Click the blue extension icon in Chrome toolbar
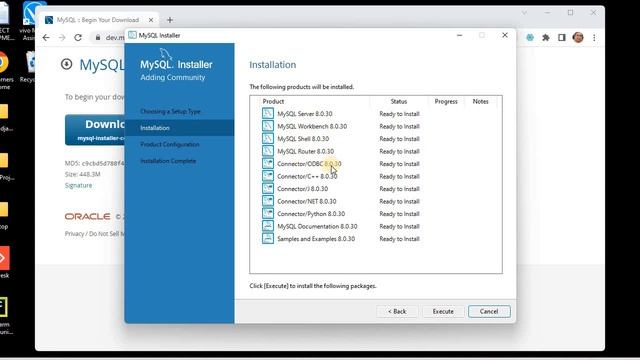Screen dimensions: 640x360 (530, 38)
